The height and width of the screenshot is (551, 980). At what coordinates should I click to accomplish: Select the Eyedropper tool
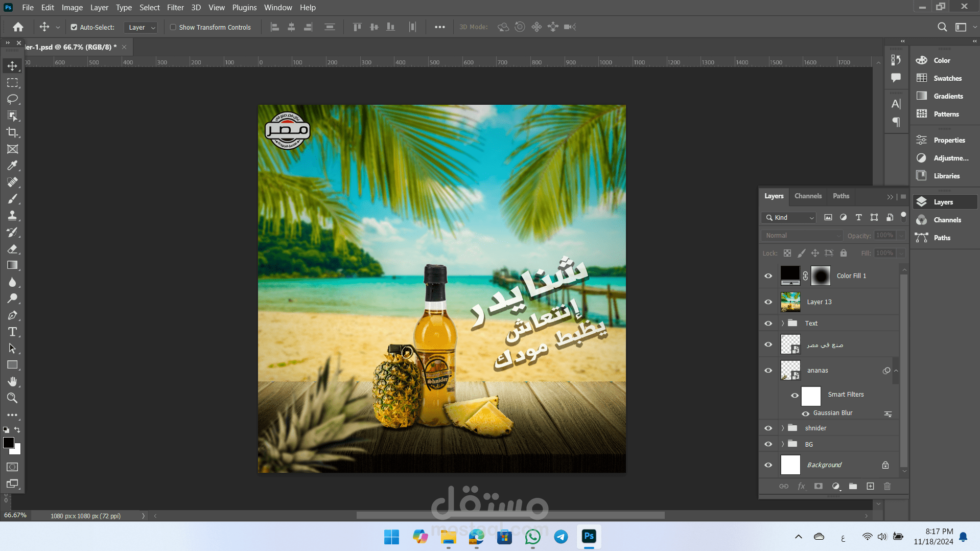click(12, 166)
